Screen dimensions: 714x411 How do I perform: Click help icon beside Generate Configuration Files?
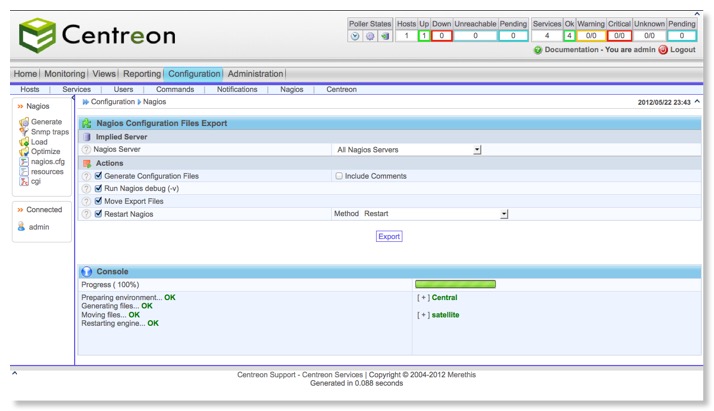(x=86, y=176)
